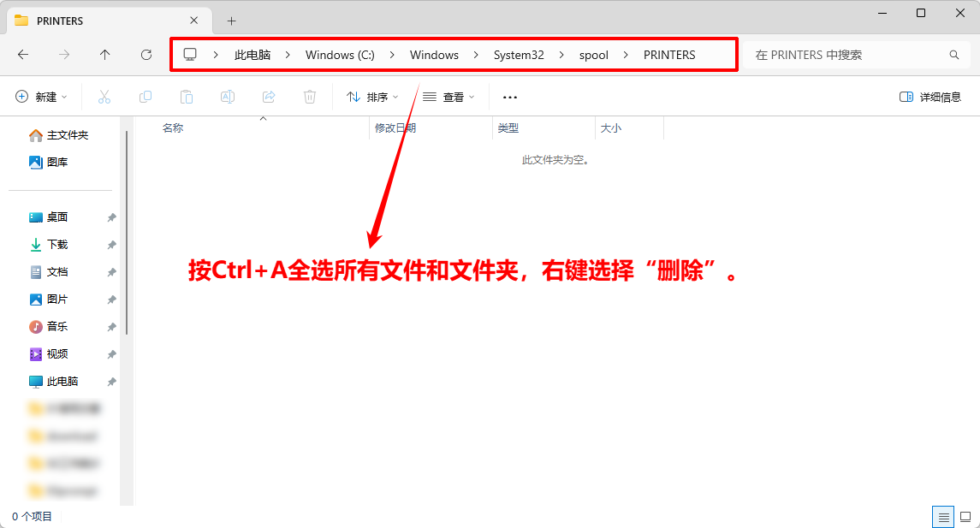Go up one folder level
Screen dimensions: 980x528
tap(105, 55)
